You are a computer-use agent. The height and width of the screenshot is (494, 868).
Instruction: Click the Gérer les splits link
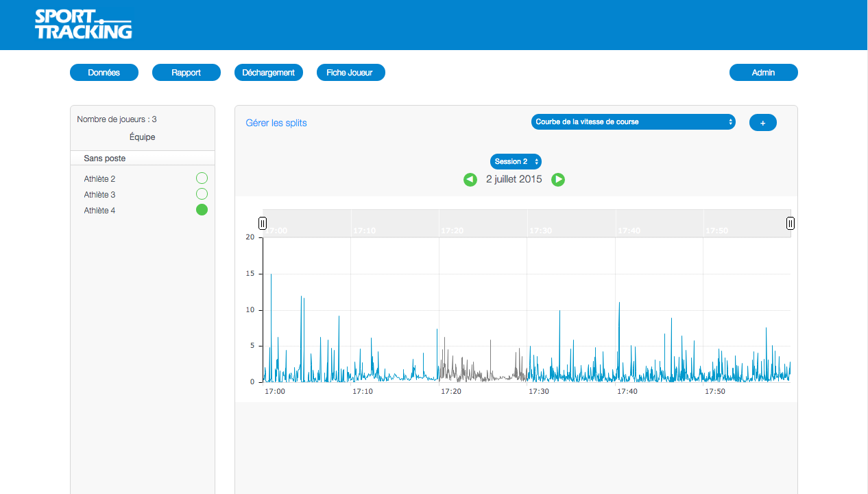(x=276, y=123)
